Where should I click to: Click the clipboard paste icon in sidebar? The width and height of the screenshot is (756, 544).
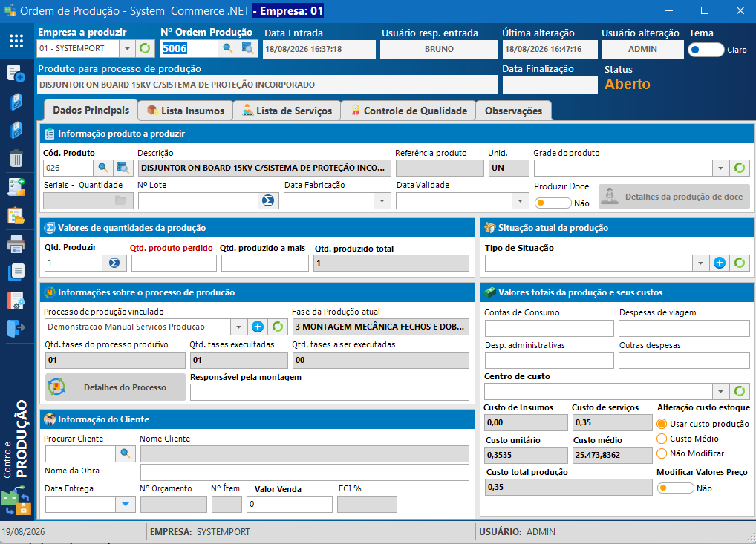(x=16, y=215)
